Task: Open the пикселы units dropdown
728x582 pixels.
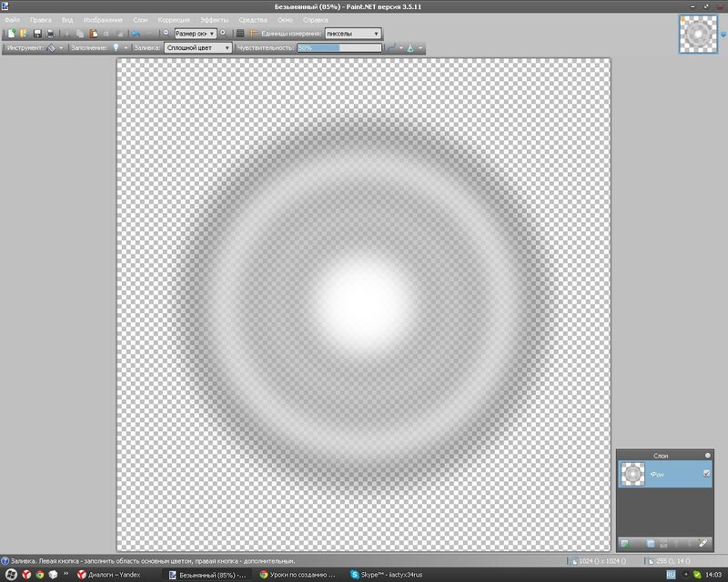Action: pos(352,33)
